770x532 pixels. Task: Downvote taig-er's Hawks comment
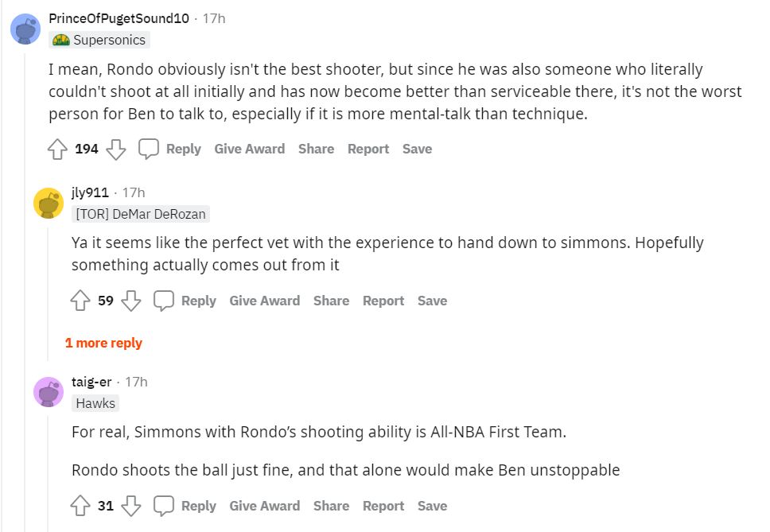click(x=130, y=506)
